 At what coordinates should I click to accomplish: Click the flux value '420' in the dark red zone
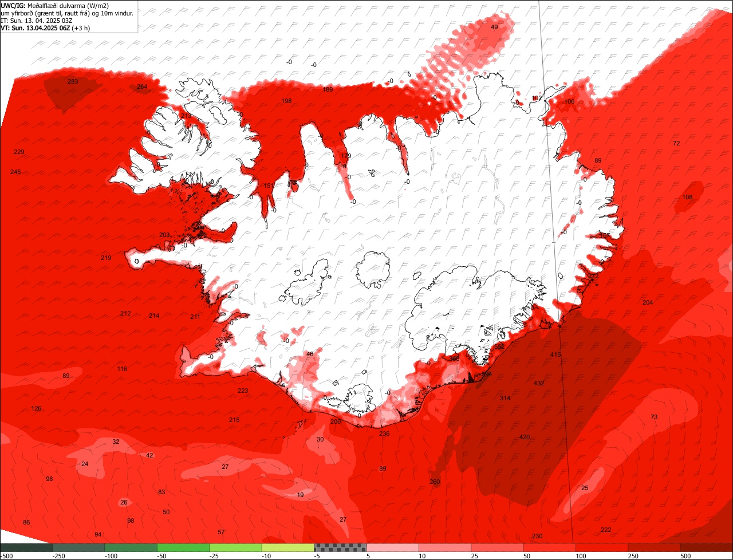[x=525, y=437]
